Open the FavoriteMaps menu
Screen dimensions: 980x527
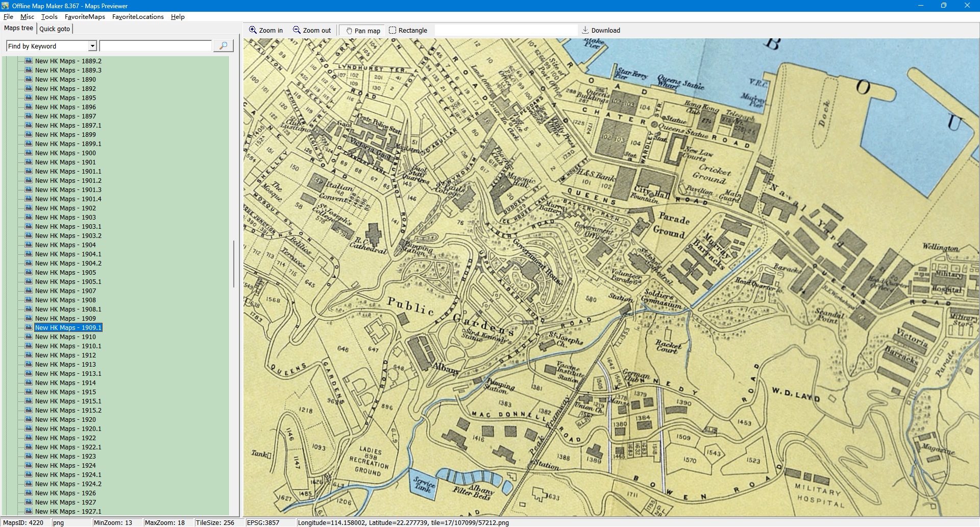(x=85, y=17)
